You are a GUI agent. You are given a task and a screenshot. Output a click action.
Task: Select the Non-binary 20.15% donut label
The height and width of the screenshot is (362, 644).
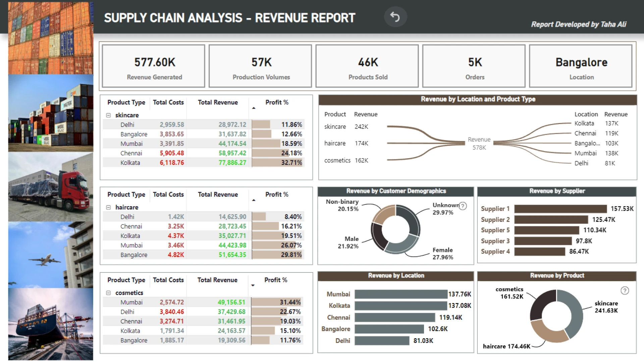tap(342, 205)
